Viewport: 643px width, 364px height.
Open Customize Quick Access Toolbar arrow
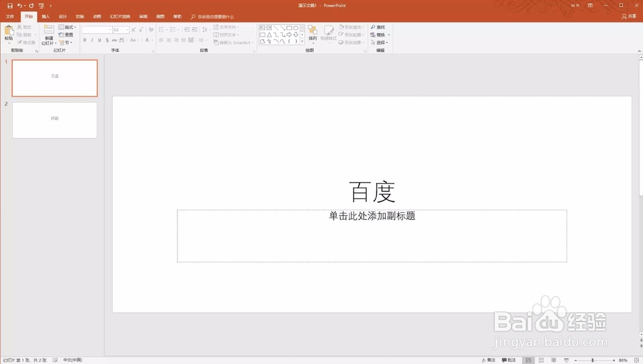click(51, 6)
